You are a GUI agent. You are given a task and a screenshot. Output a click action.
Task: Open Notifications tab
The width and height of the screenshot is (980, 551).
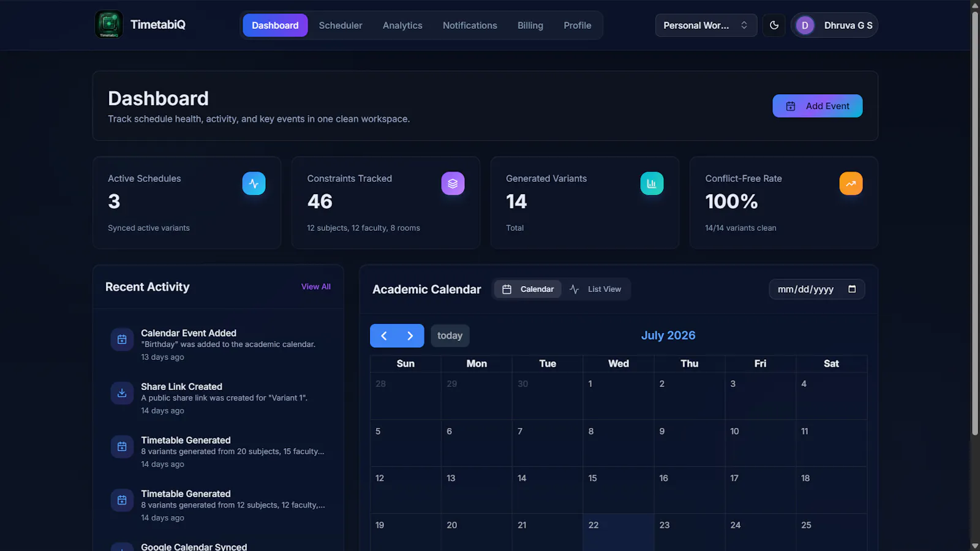(470, 25)
